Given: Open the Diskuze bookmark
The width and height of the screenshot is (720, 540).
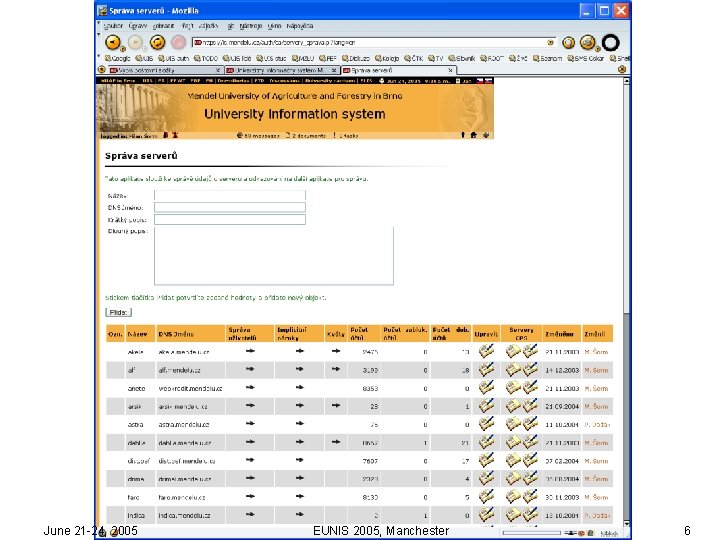Looking at the screenshot, I should coord(356,58).
